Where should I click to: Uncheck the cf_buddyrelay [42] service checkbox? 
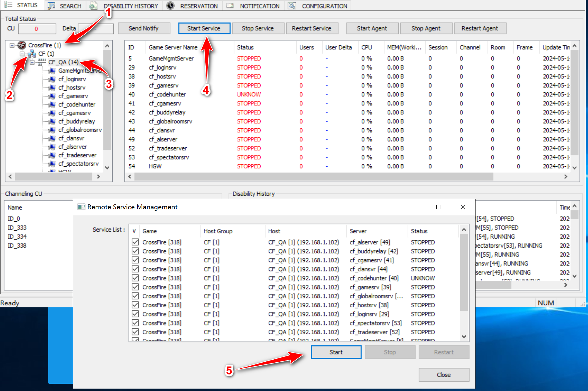[135, 251]
